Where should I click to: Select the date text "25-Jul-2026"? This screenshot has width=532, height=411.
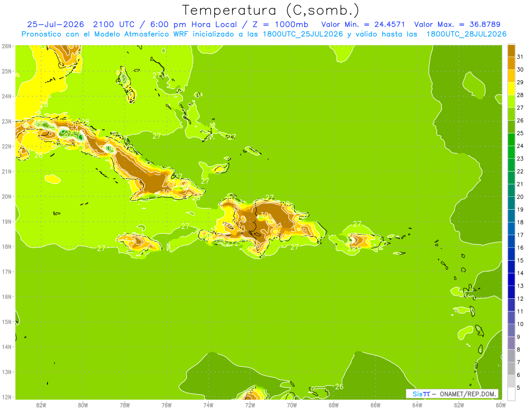[x=55, y=24]
